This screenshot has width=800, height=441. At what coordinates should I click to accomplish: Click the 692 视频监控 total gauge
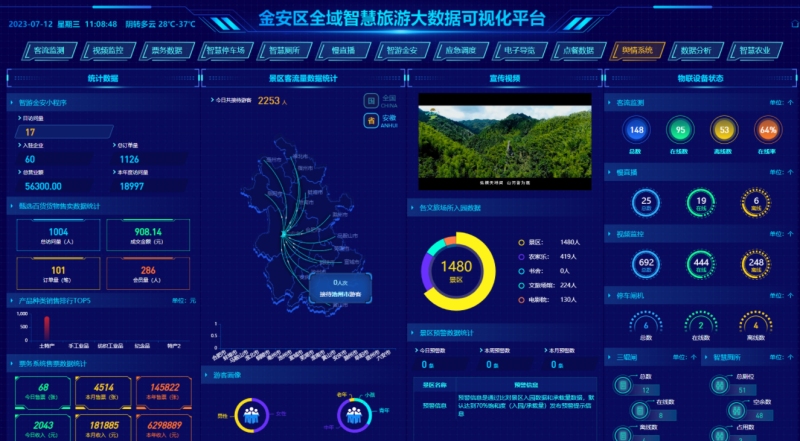coord(646,263)
